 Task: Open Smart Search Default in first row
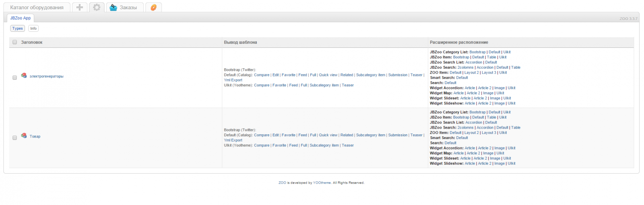[x=462, y=78]
